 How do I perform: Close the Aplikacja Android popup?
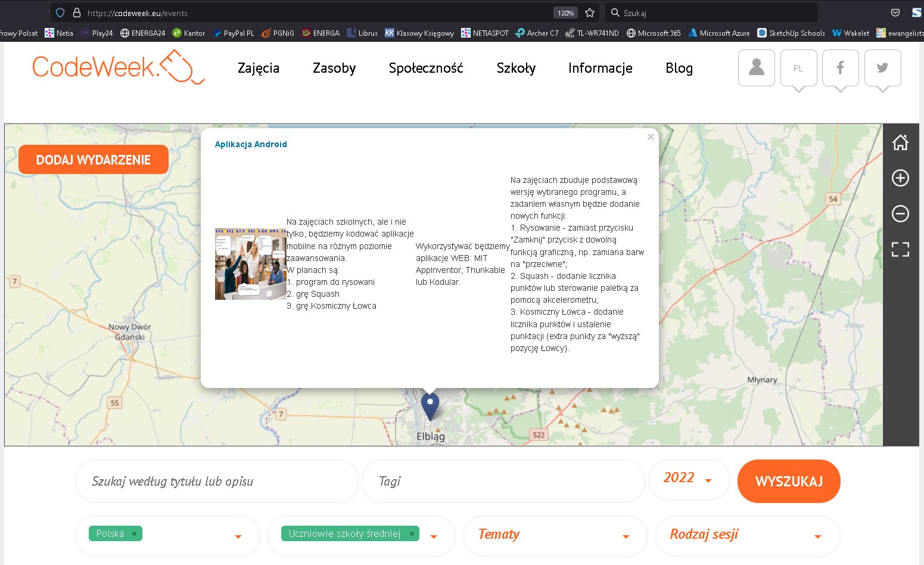pyautogui.click(x=651, y=137)
